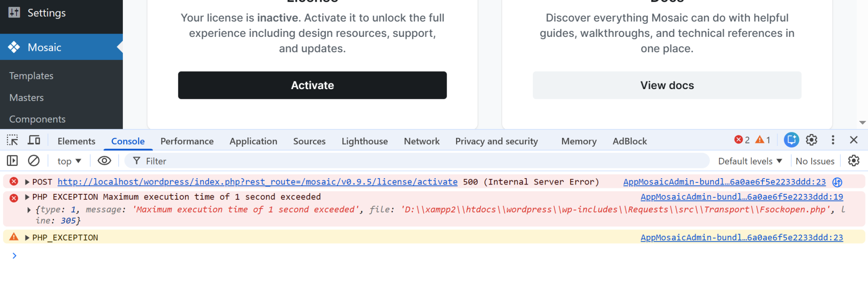Click the line value 305
The height and width of the screenshot is (288, 868).
68,221
